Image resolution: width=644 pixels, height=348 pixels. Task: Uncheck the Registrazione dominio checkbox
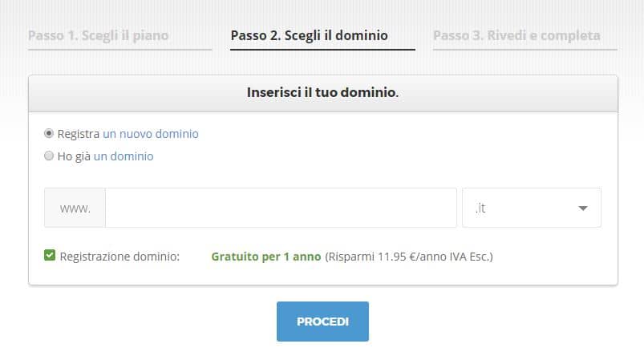pos(50,255)
